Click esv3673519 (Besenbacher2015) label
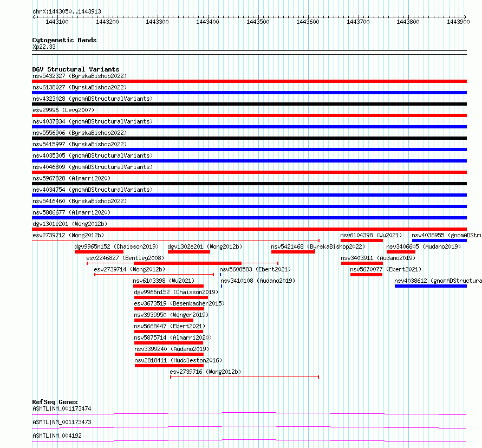The width and height of the screenshot is (482, 448). 179,303
